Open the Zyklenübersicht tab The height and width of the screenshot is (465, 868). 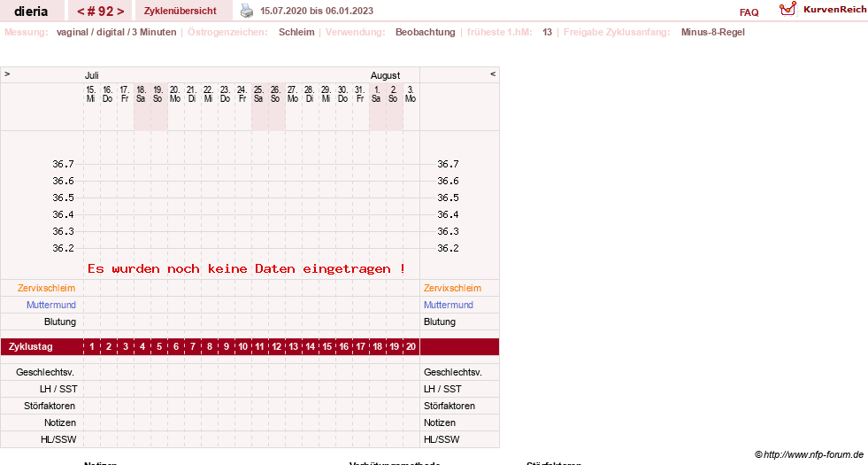click(x=180, y=12)
